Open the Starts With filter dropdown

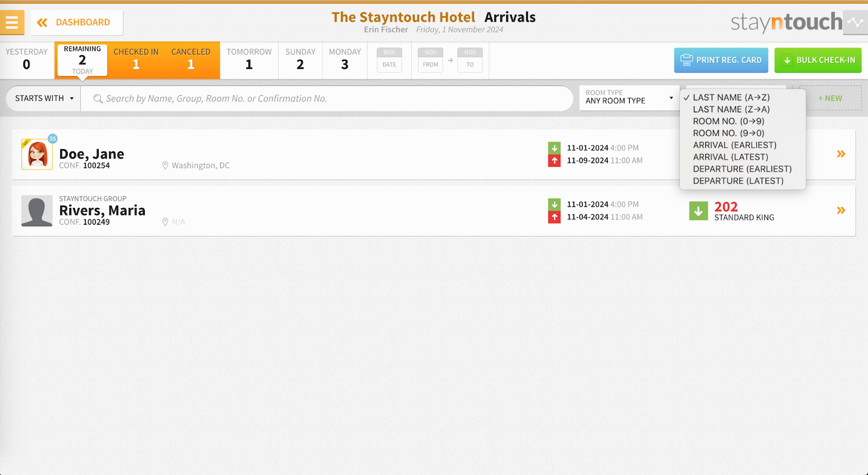[43, 98]
